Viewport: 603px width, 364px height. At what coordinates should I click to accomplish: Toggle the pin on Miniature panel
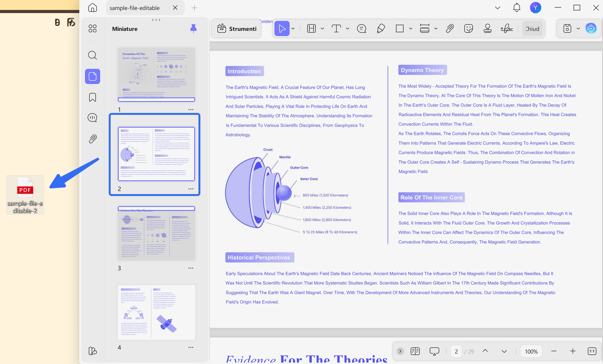click(x=193, y=29)
